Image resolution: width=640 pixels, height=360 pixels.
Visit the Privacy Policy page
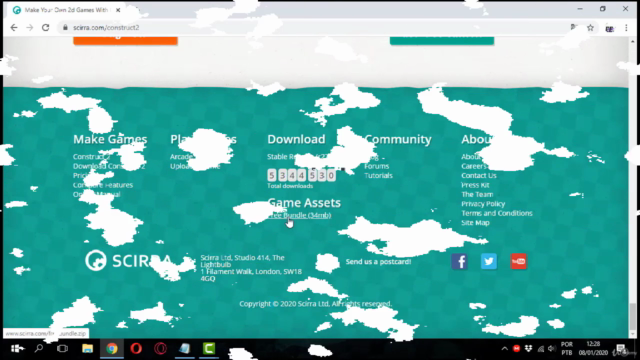tap(483, 204)
